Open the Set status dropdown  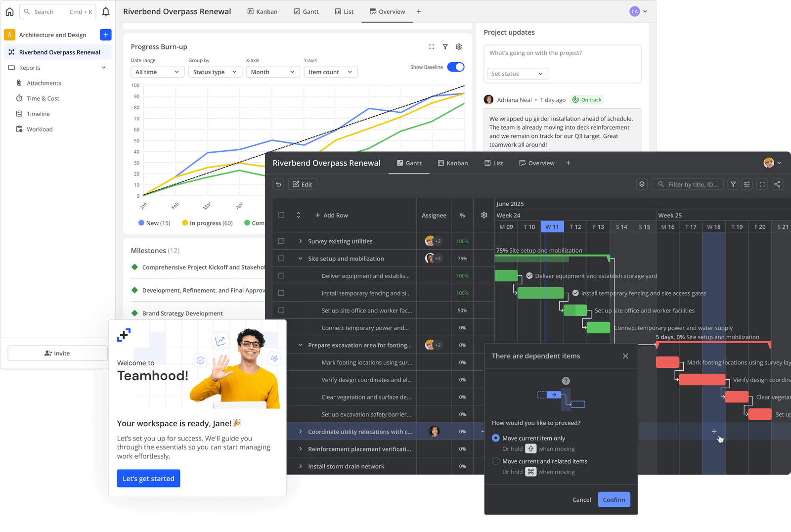(x=518, y=74)
